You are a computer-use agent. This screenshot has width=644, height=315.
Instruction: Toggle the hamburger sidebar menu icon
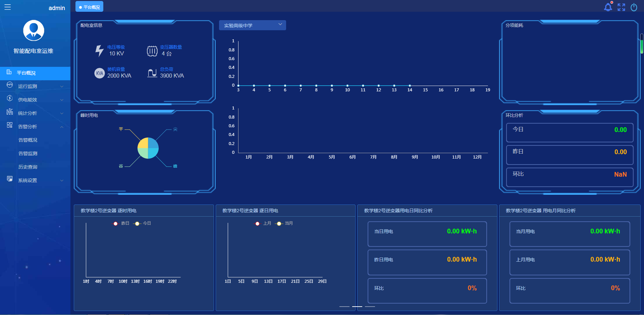pos(7,7)
